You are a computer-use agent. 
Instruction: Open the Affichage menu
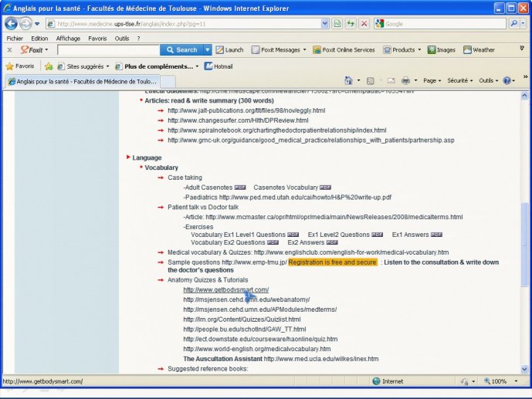[x=68, y=39]
